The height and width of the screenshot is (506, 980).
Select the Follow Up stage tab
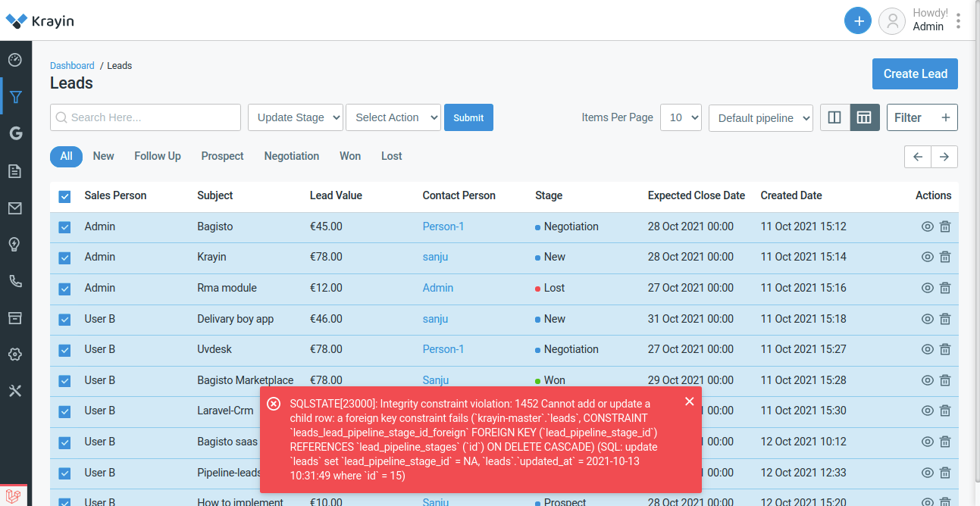point(158,156)
